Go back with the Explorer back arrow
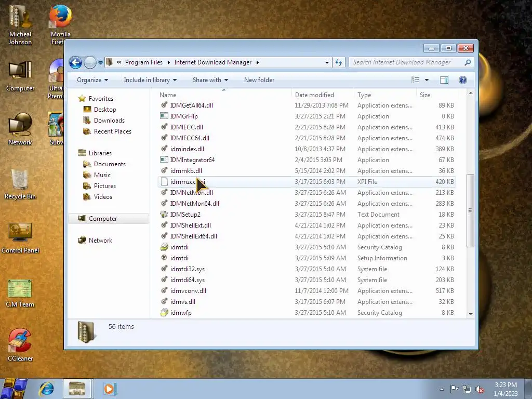This screenshot has height=399, width=532. [75, 62]
